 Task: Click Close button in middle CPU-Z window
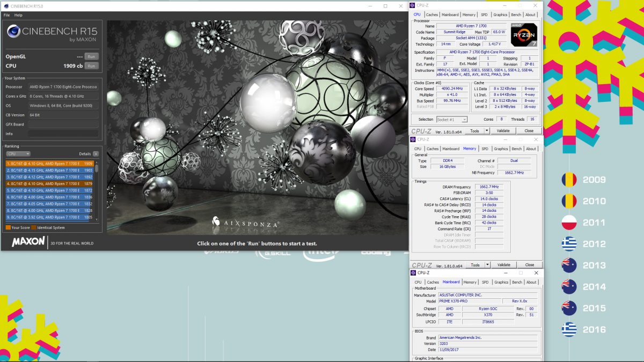tap(530, 265)
